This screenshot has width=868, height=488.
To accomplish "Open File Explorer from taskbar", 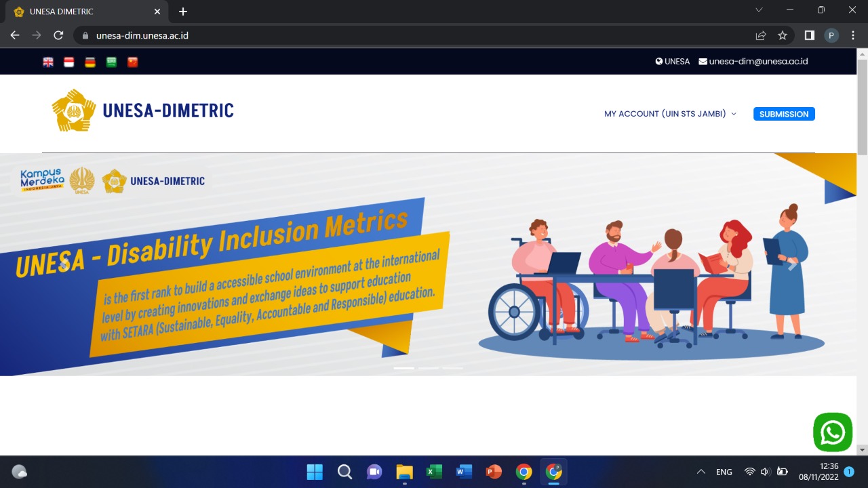I will coord(404,472).
